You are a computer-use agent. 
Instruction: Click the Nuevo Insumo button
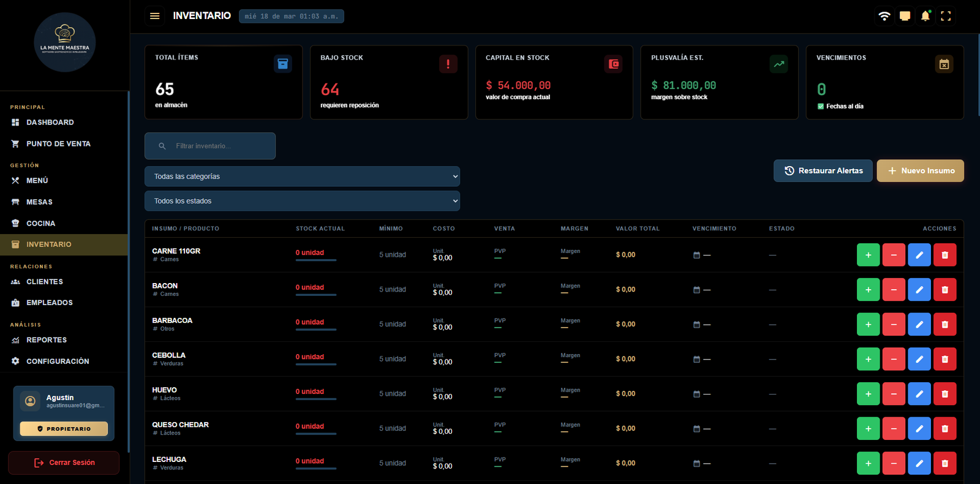(x=920, y=171)
